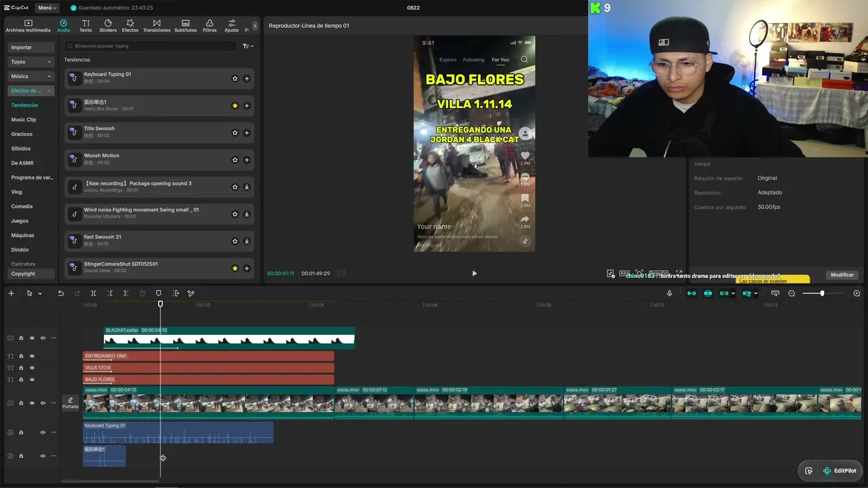The width and height of the screenshot is (868, 488).
Task: Play the preview video
Action: [x=474, y=274]
